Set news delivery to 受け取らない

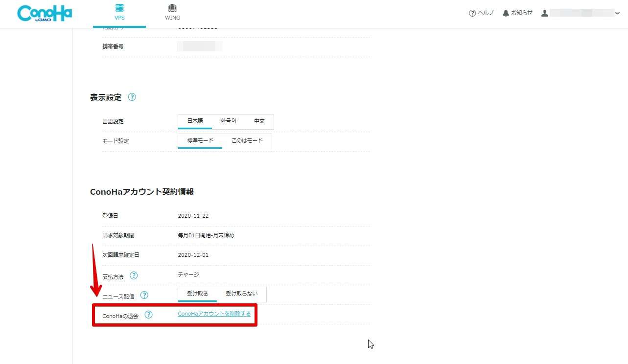coord(241,294)
